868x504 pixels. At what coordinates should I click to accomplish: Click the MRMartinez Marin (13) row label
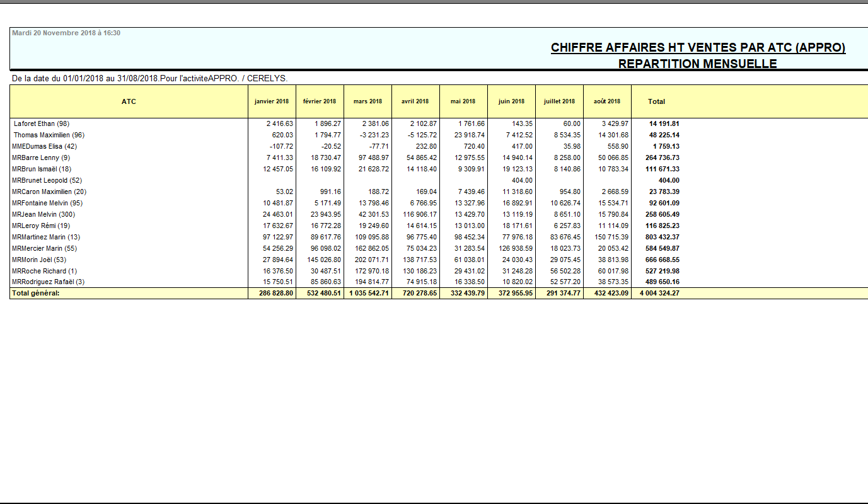tap(46, 237)
